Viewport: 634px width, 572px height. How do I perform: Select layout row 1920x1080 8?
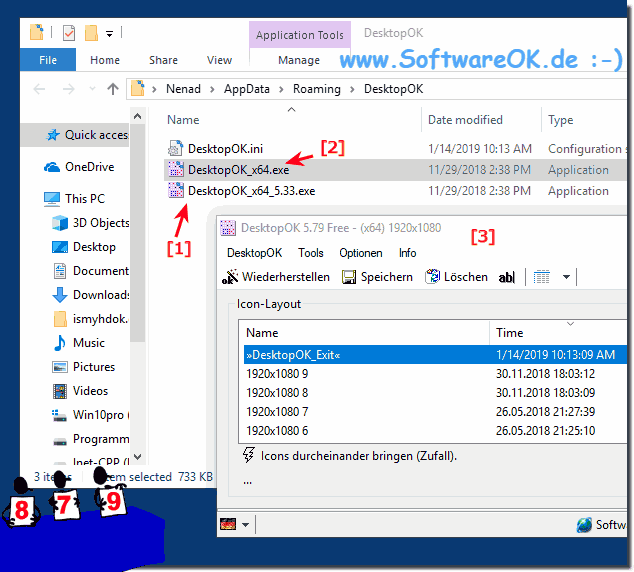[x=435, y=393]
